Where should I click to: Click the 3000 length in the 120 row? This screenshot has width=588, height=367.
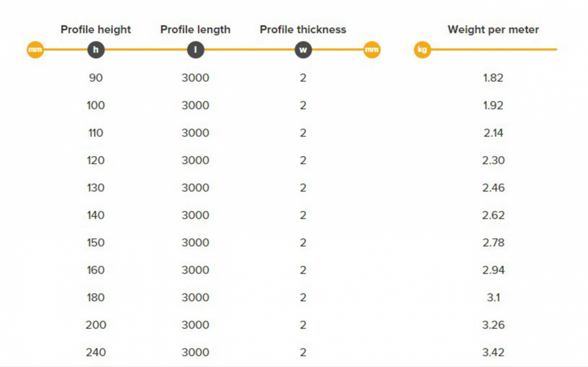(x=196, y=160)
